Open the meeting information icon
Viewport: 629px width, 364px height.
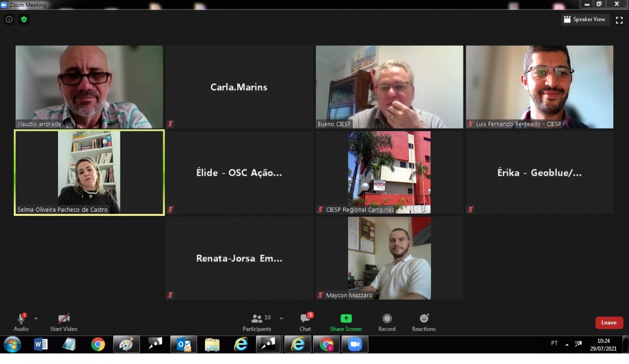[9, 20]
